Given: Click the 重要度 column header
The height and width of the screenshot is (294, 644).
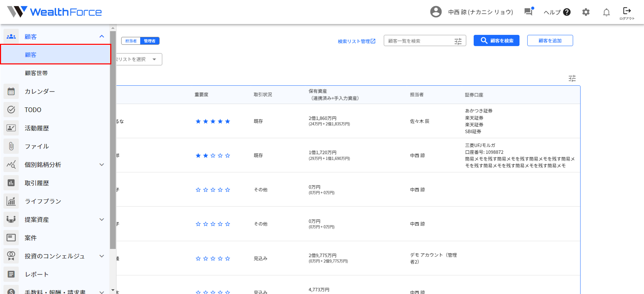Looking at the screenshot, I should pyautogui.click(x=201, y=95).
